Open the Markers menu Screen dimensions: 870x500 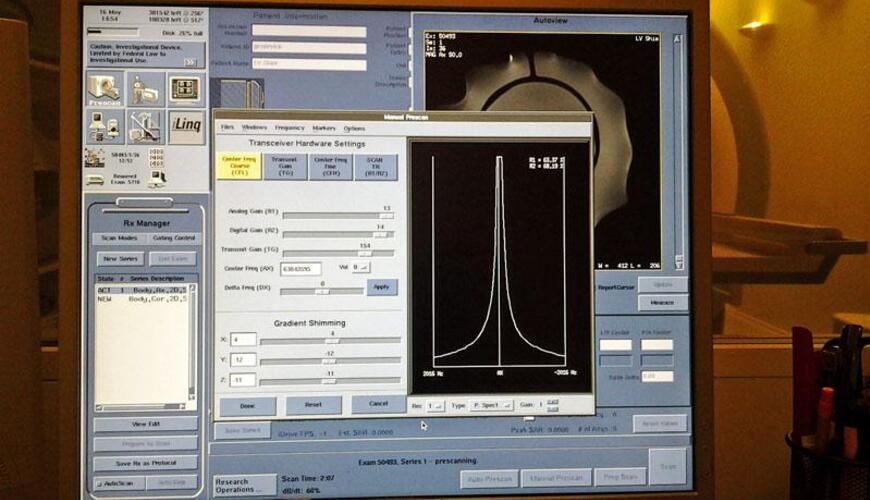click(x=323, y=128)
